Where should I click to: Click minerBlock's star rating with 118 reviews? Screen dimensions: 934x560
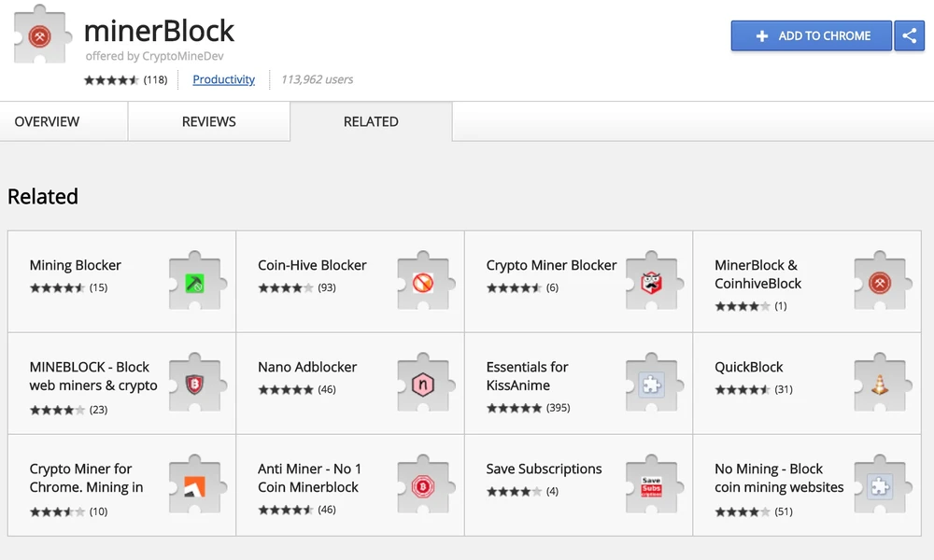[x=111, y=79]
